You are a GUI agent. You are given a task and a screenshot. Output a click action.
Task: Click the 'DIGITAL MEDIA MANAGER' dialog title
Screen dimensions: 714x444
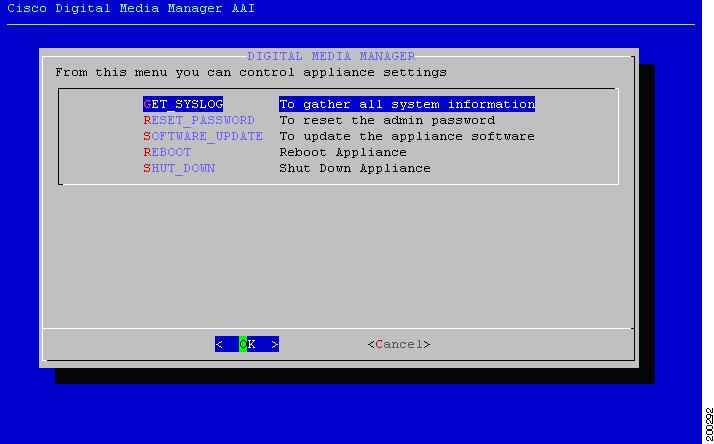coord(331,56)
